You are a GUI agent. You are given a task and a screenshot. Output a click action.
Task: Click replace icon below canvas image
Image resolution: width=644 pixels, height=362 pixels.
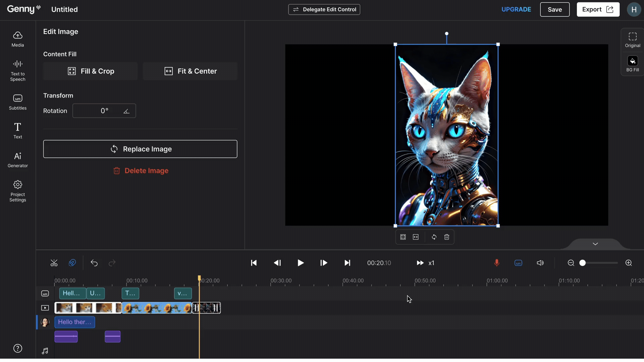click(434, 237)
